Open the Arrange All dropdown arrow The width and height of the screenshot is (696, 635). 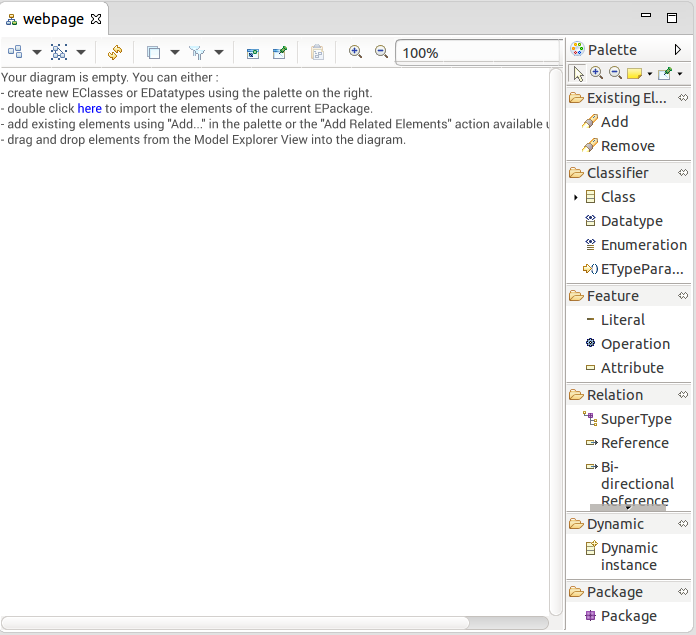click(x=37, y=52)
